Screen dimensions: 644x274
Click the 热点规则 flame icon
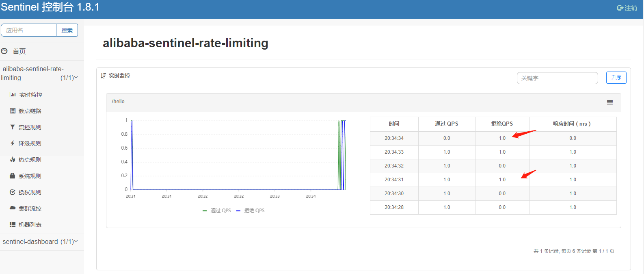pyautogui.click(x=13, y=159)
